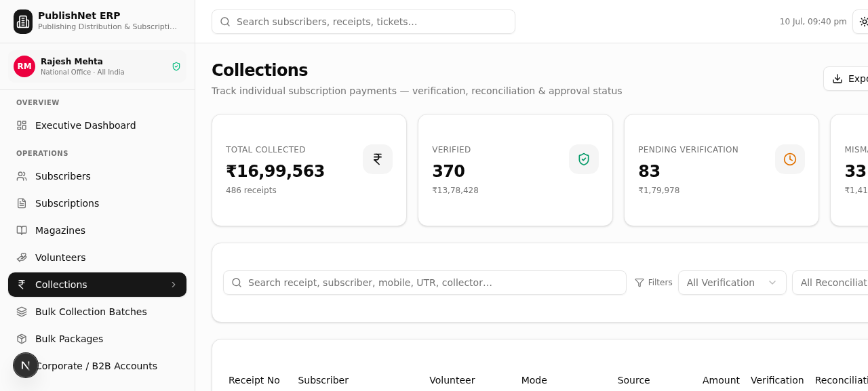Screen dimensions: 868x391
Task: Click the round N badge icon
Action: pyautogui.click(x=26, y=365)
